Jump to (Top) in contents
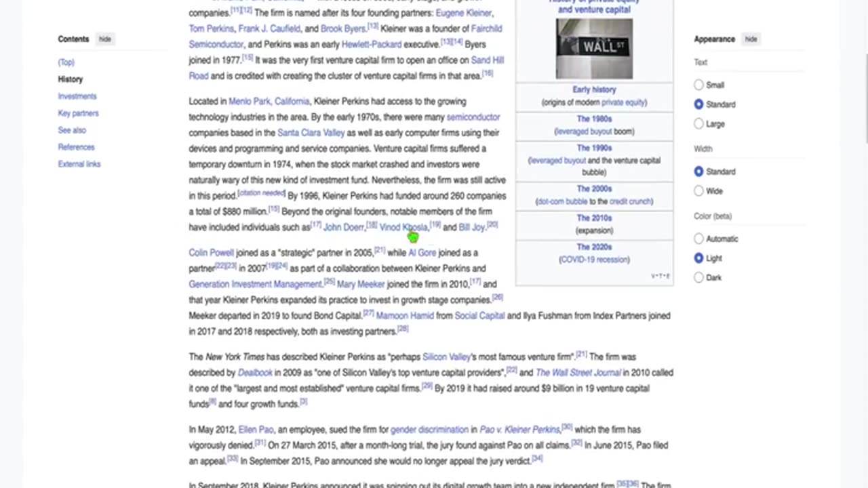 tap(66, 62)
